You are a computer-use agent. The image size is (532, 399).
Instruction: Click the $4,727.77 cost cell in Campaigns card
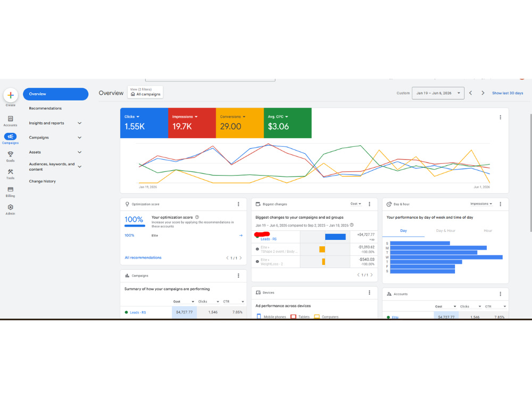click(184, 312)
